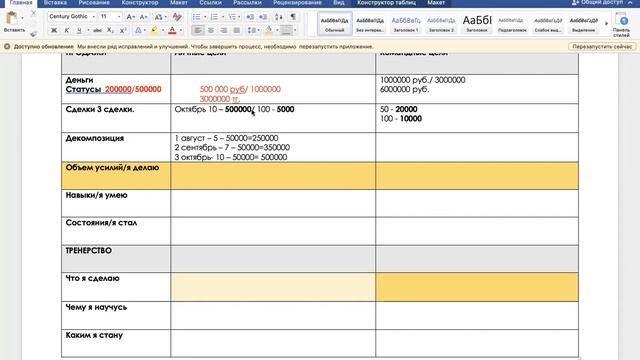Apply the Заголовок 1 style
Screen dimensions: 640x360
click(406, 24)
